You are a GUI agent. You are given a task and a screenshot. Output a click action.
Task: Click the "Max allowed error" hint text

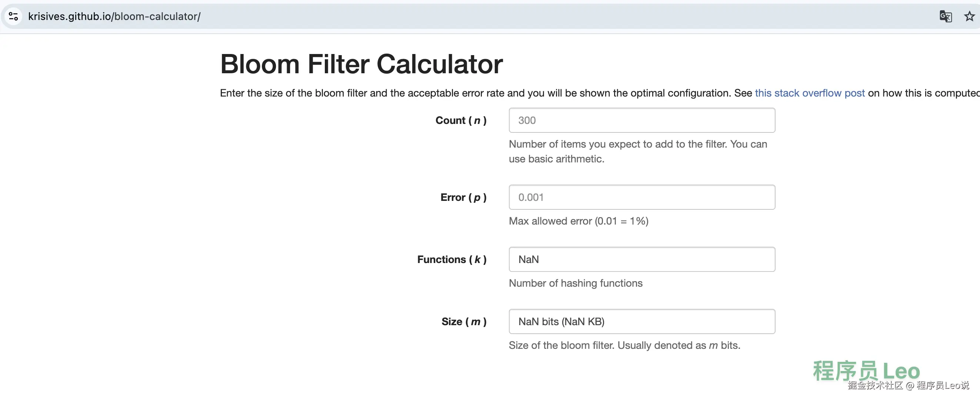tap(578, 221)
